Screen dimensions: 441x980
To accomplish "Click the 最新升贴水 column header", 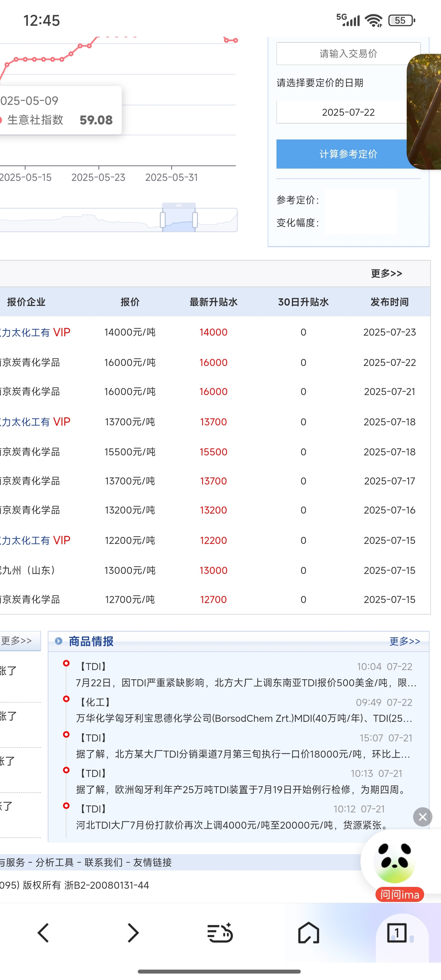I will click(213, 302).
